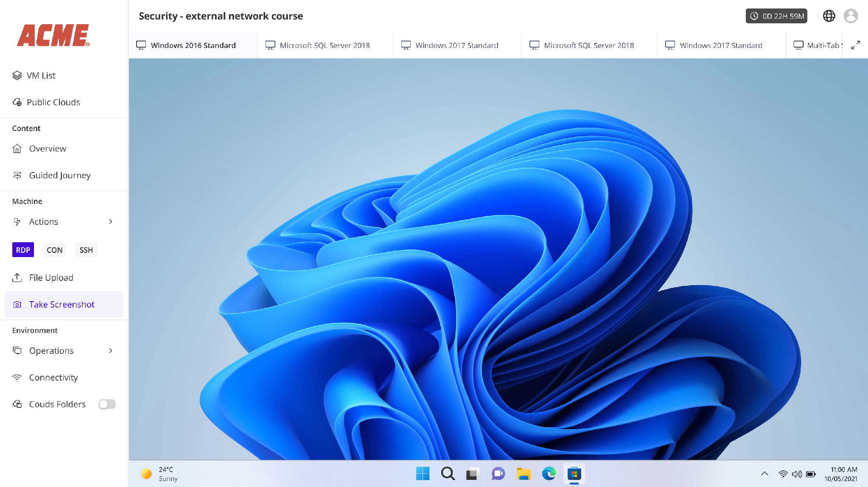The height and width of the screenshot is (487, 868).
Task: Switch to first Windows 2017 Standard tab
Action: pyautogui.click(x=457, y=45)
